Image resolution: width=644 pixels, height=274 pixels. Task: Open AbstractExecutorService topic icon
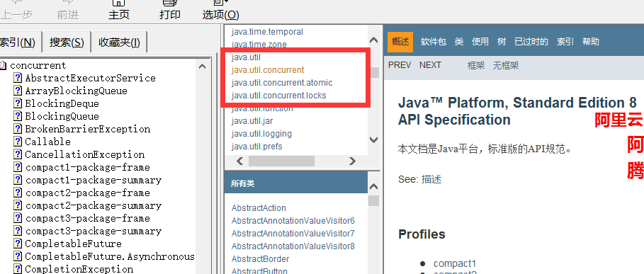coord(17,78)
